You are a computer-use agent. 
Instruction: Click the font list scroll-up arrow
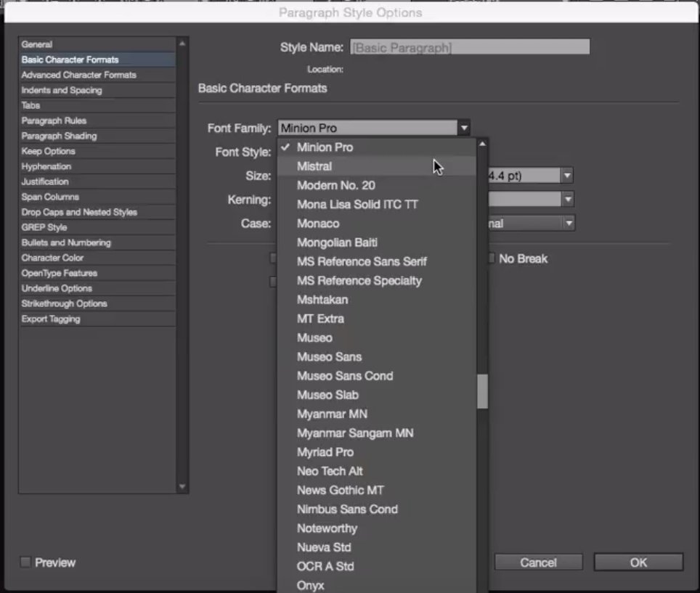[482, 144]
